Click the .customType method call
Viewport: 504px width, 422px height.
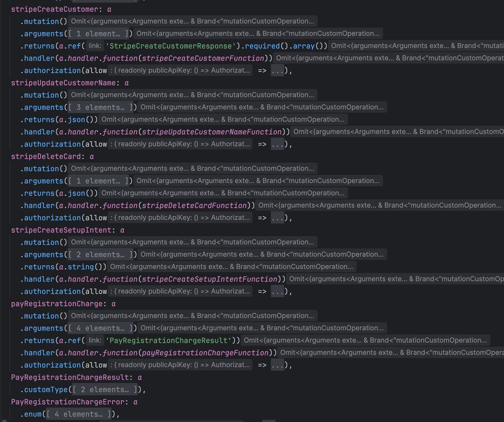click(x=44, y=390)
